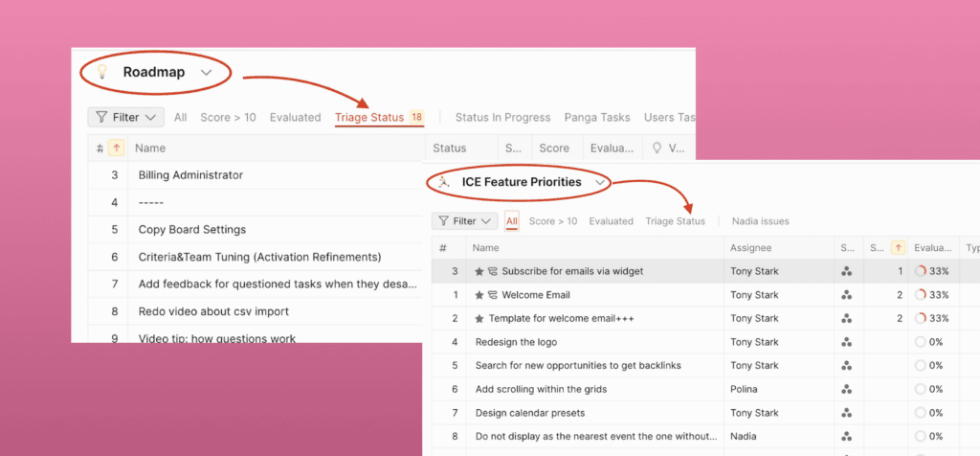
Task: Click the star icon on Subscribe for emails row
Action: (479, 271)
